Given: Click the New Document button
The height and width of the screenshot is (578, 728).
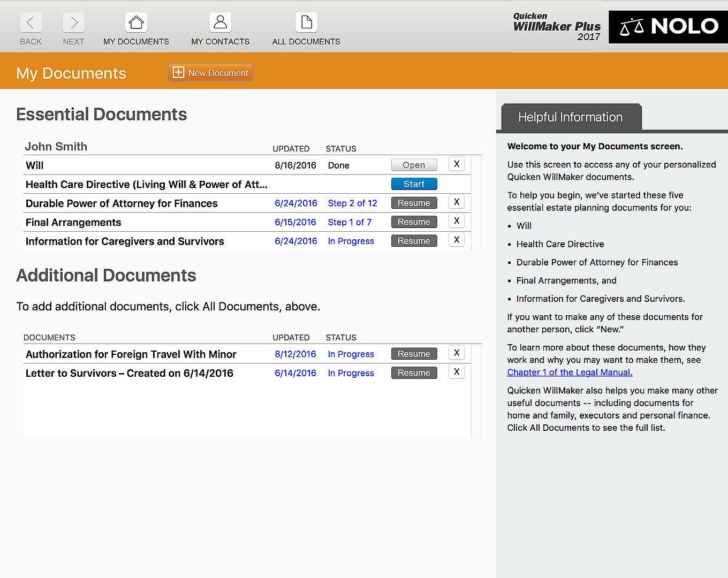Looking at the screenshot, I should 210,73.
